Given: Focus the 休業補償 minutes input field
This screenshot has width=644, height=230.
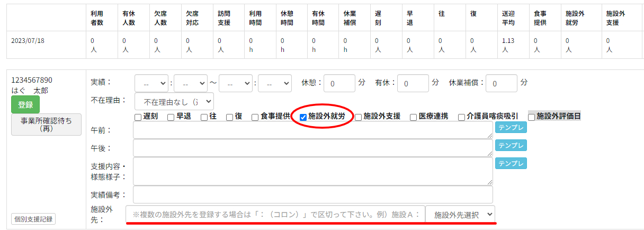Looking at the screenshot, I should pyautogui.click(x=501, y=83).
